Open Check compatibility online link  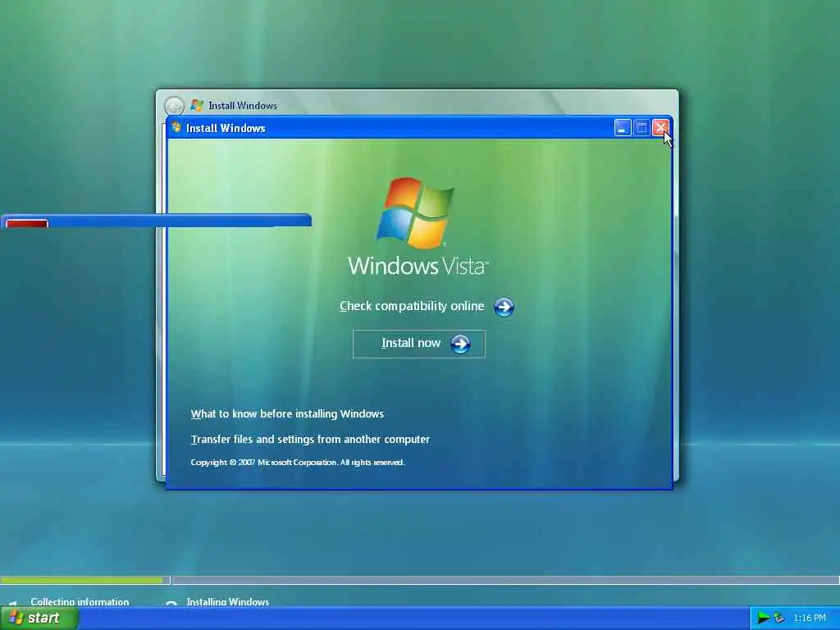pos(412,306)
